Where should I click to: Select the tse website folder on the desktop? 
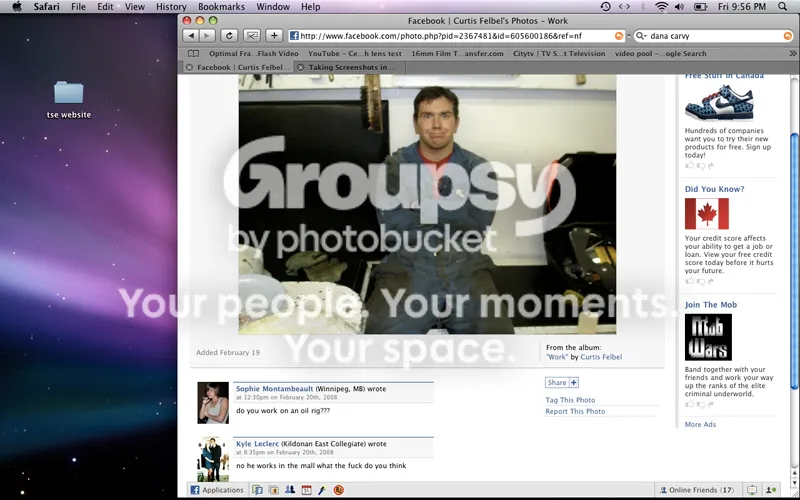pos(68,100)
